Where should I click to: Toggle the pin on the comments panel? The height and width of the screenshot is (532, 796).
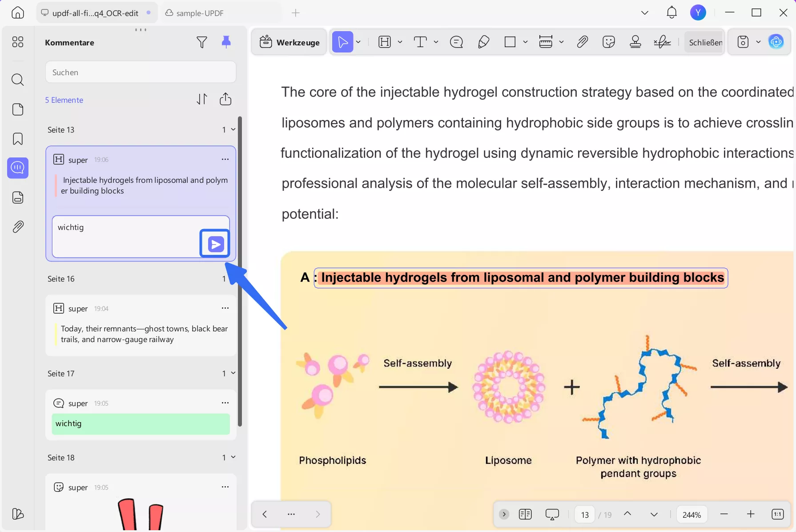click(226, 42)
